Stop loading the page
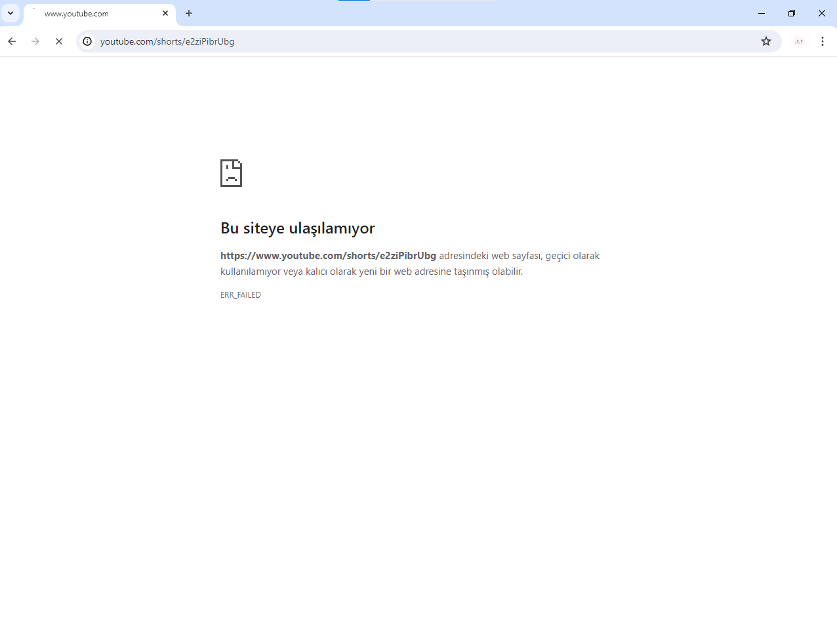The image size is (837, 644). pyautogui.click(x=59, y=41)
